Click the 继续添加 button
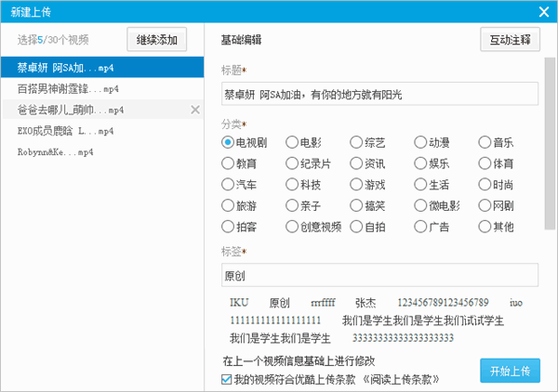Image resolution: width=558 pixels, height=392 pixels. (x=157, y=39)
